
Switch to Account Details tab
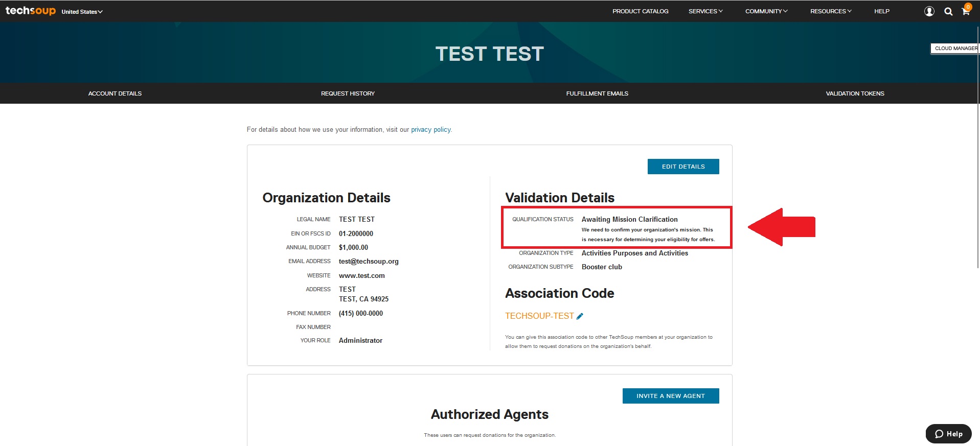(115, 93)
